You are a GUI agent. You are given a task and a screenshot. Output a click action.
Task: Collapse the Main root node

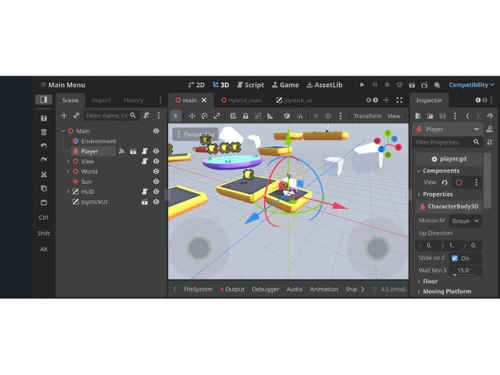[x=63, y=131]
